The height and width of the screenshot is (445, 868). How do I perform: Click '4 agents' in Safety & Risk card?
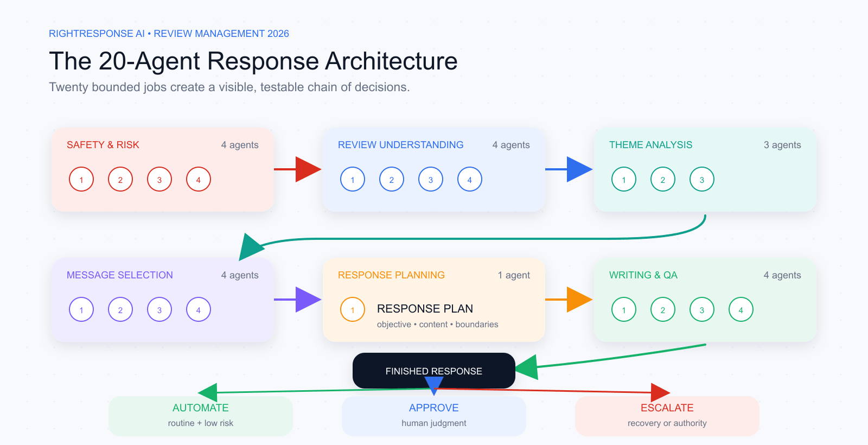(240, 145)
